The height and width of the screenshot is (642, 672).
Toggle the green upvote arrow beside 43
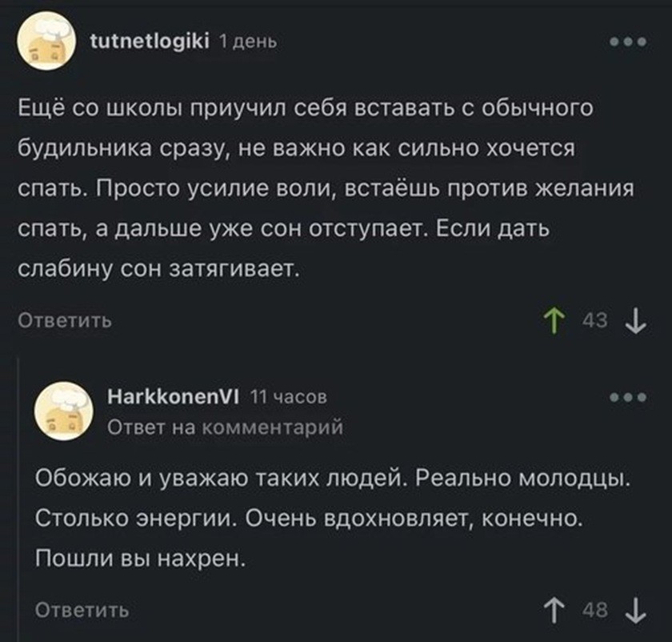click(554, 321)
